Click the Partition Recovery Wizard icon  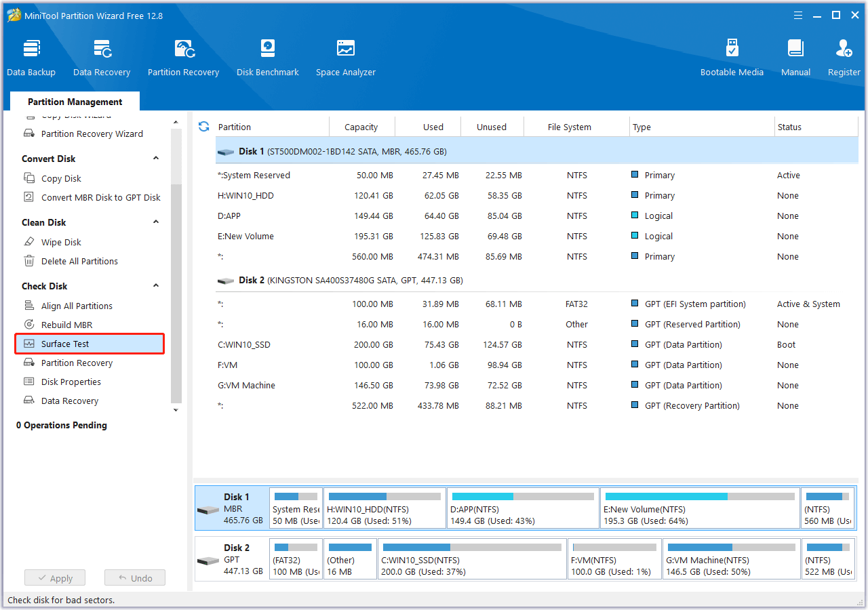[29, 134]
